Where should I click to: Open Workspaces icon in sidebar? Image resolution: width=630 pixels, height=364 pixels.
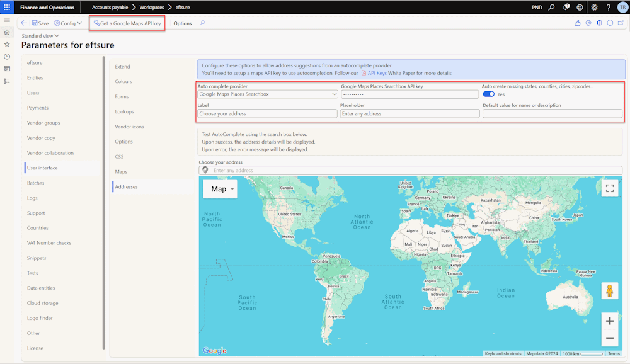(x=7, y=69)
